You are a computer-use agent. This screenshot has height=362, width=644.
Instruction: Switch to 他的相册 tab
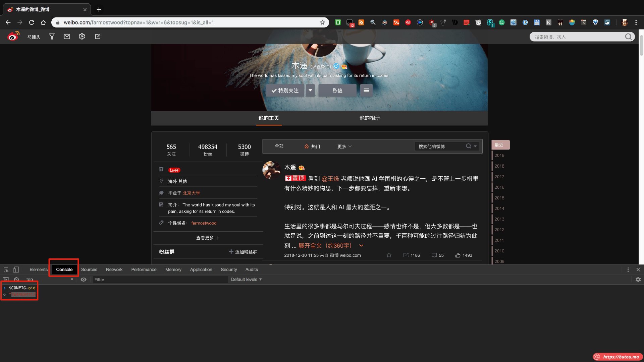coord(370,118)
